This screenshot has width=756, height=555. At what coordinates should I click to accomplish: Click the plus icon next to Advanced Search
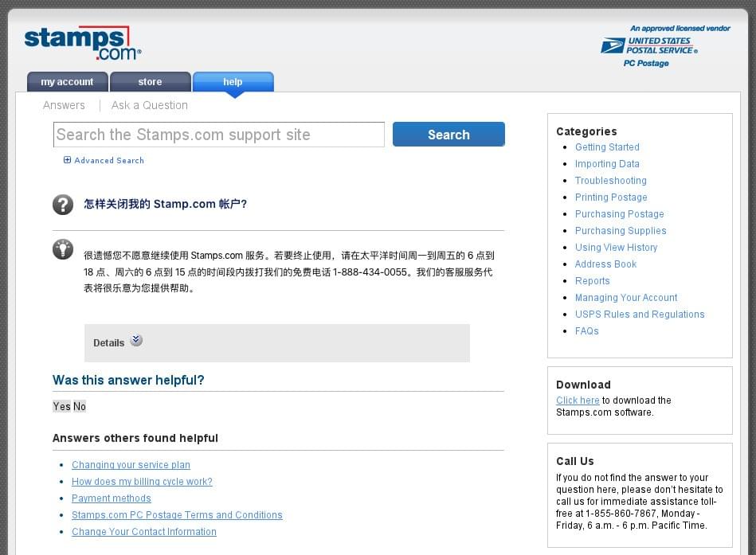[x=68, y=160]
